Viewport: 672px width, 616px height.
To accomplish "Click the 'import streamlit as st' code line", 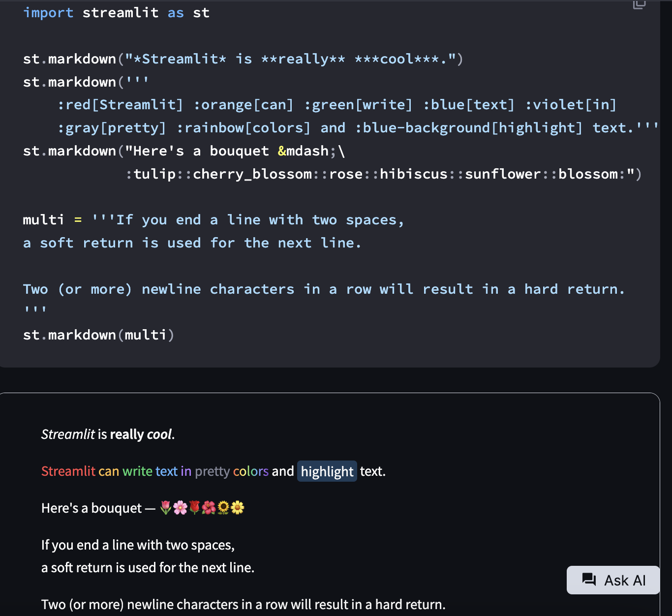I will coord(116,13).
